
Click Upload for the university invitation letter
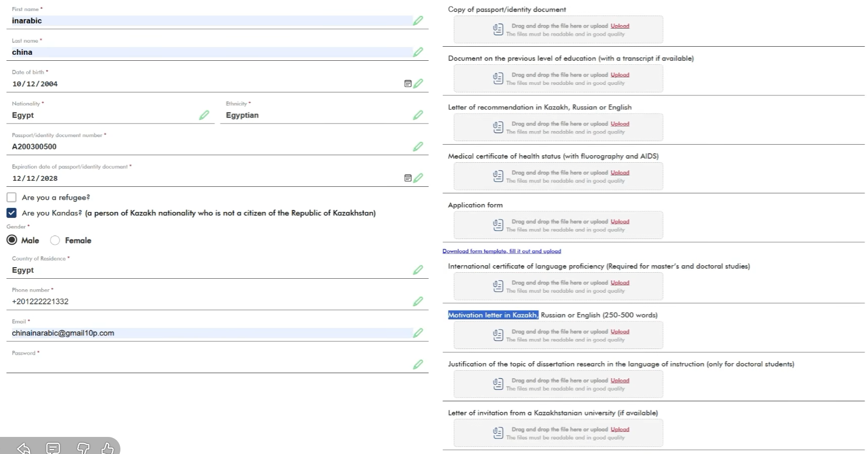click(x=620, y=429)
